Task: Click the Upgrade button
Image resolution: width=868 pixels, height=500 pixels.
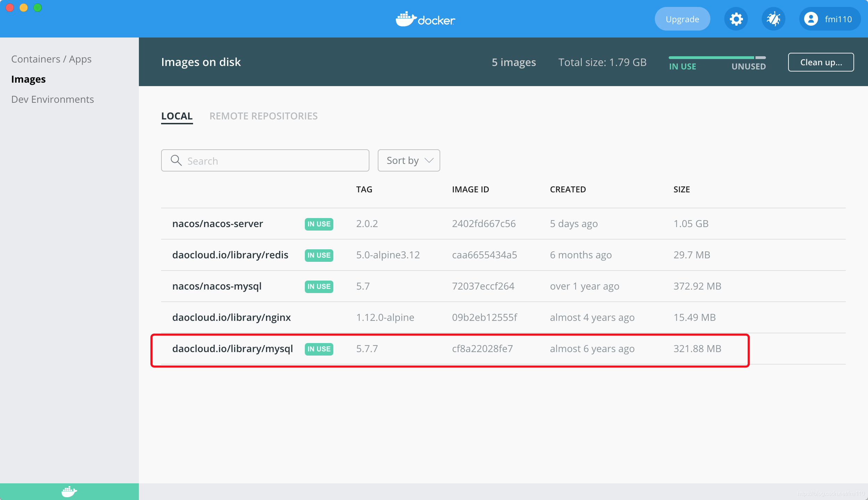Action: (682, 19)
